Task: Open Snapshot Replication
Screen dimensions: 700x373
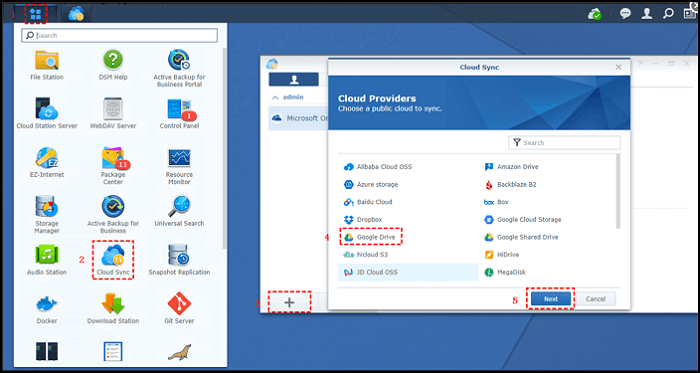Action: coord(179,260)
